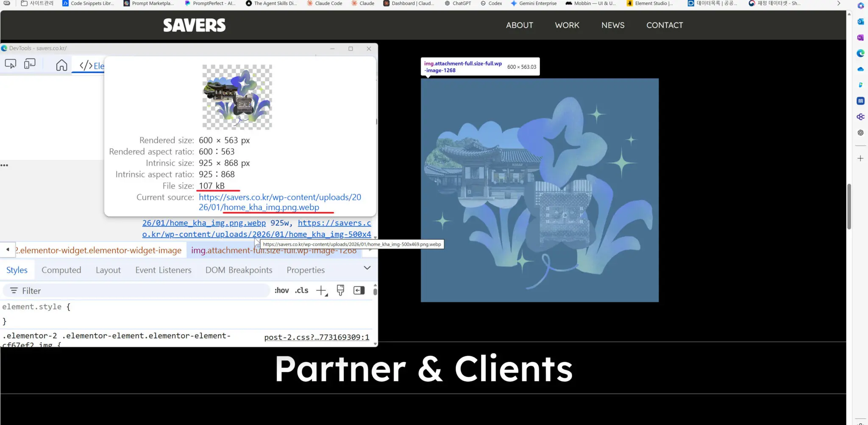The width and height of the screenshot is (868, 425).
Task: Click the SAVERS site logo
Action: [x=195, y=25]
